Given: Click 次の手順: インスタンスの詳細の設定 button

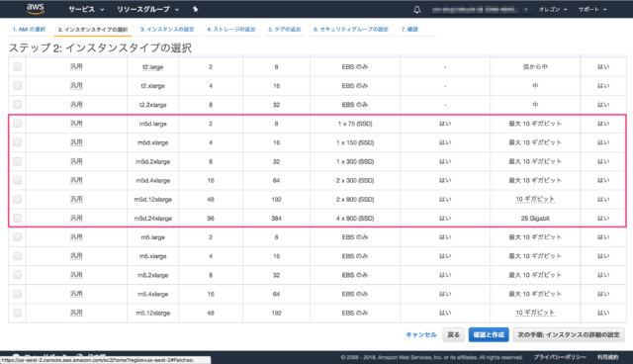Looking at the screenshot, I should pyautogui.click(x=569, y=334).
